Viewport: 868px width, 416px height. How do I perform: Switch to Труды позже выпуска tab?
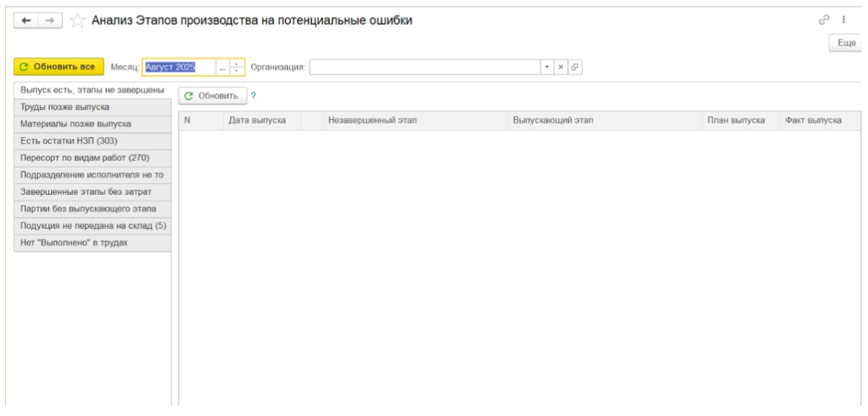pyautogui.click(x=93, y=107)
